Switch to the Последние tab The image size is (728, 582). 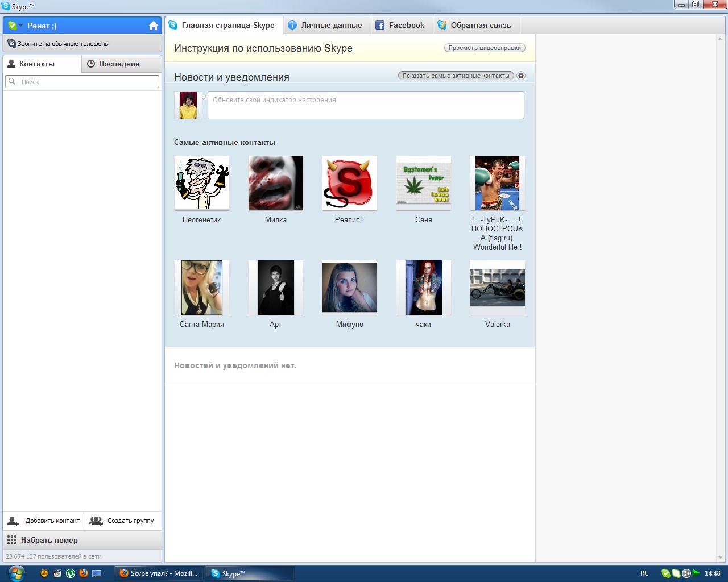point(122,64)
